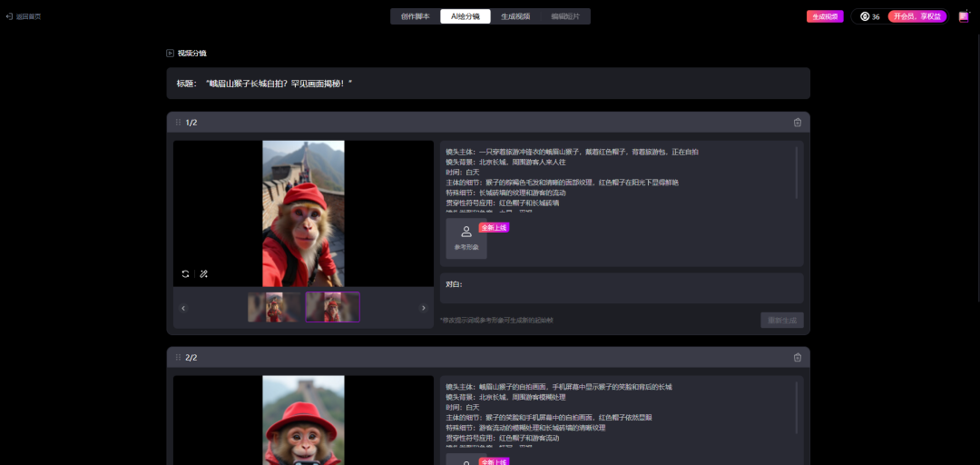Select the purple-outlined second thumbnail in shot 1/2
Image resolution: width=980 pixels, height=465 pixels.
(332, 307)
